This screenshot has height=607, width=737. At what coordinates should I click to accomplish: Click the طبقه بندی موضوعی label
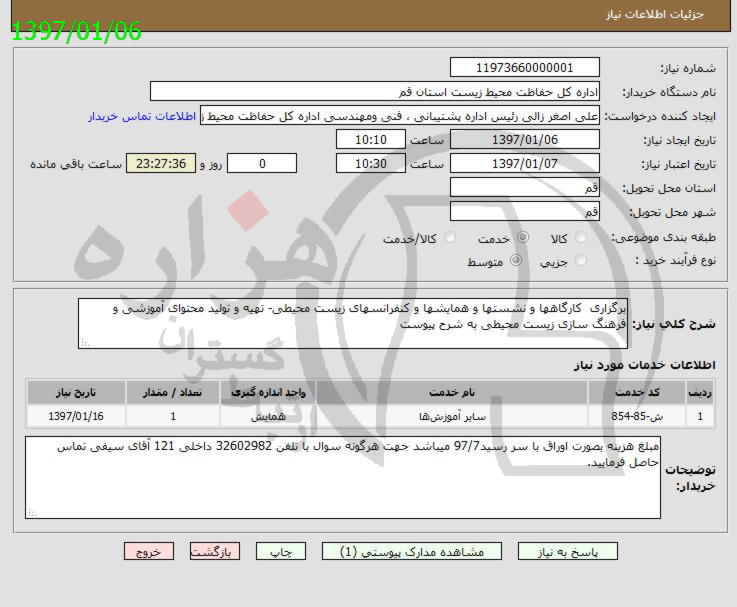point(664,237)
